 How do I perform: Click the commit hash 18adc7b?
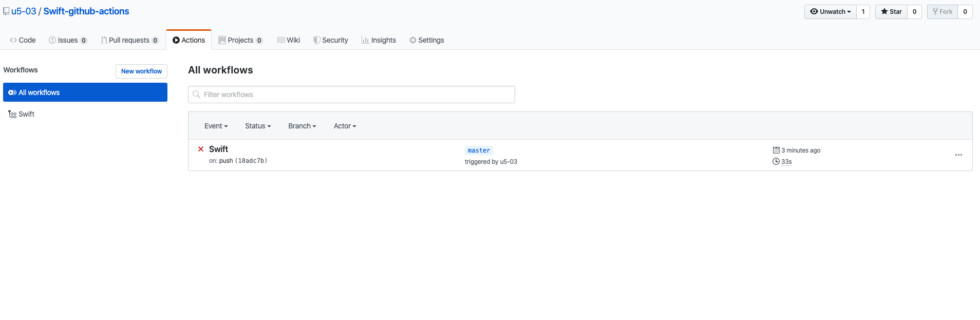tap(251, 161)
